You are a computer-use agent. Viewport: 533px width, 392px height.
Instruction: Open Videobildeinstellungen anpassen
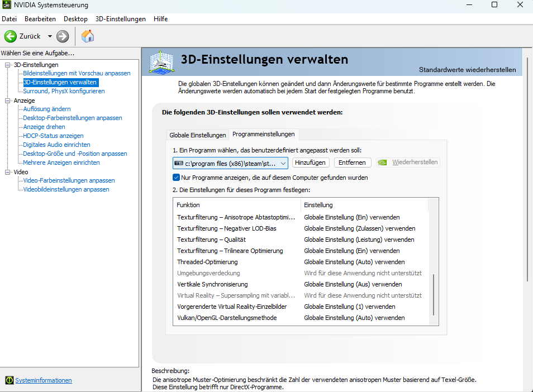coord(66,189)
